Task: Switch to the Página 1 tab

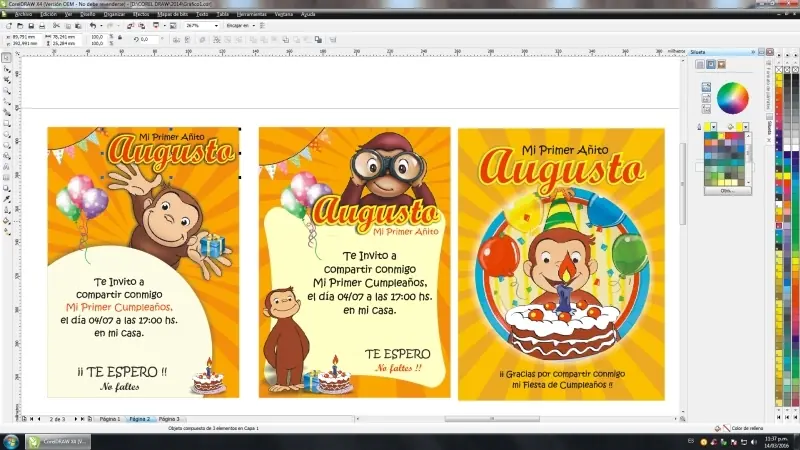Action: pos(110,419)
